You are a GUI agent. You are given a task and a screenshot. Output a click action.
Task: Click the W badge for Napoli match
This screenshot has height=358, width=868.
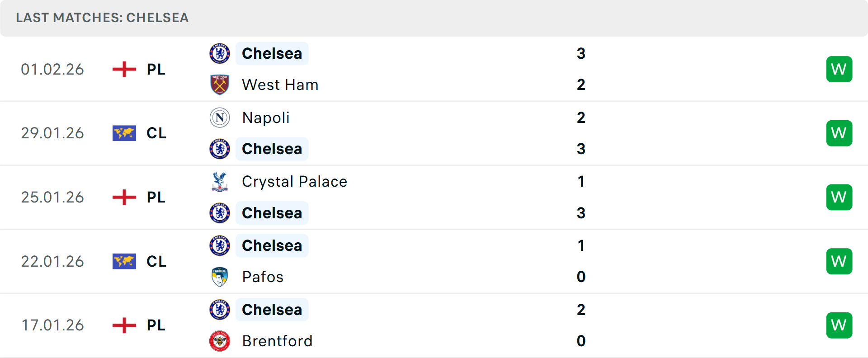point(839,133)
